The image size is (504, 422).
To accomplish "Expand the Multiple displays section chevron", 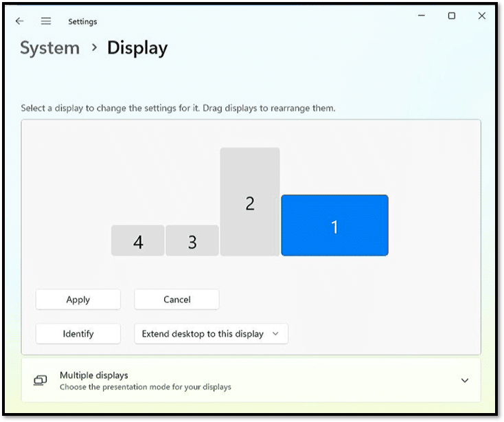I will click(x=464, y=381).
